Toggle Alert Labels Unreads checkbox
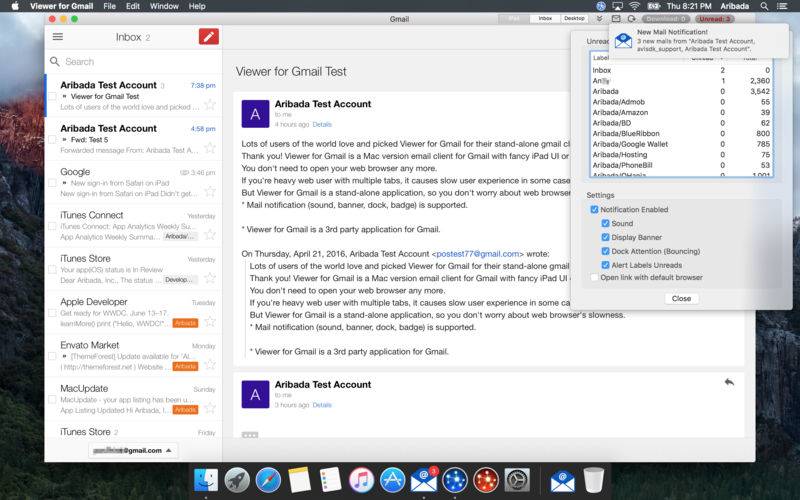The width and height of the screenshot is (800, 500). (606, 265)
